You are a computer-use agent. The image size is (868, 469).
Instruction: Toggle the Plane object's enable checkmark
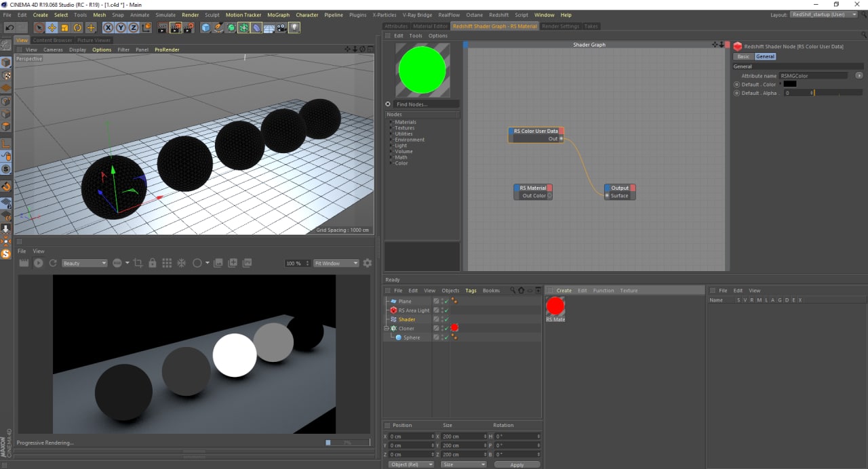tap(446, 302)
